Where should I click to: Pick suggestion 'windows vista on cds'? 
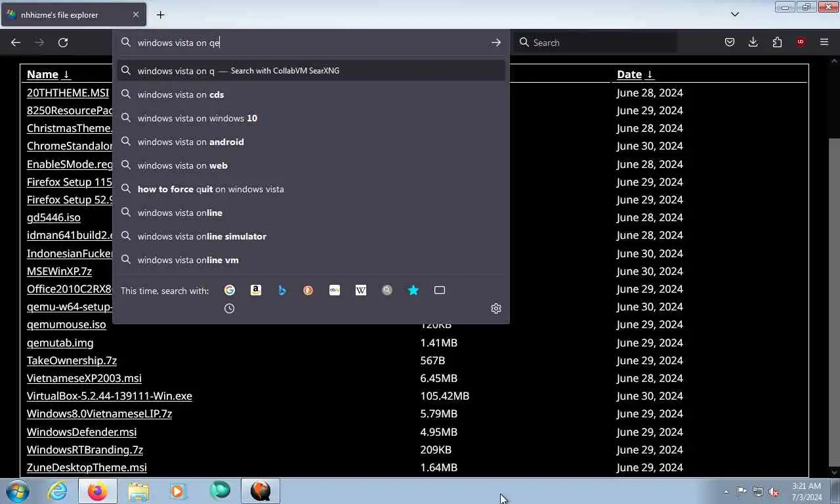click(x=311, y=94)
